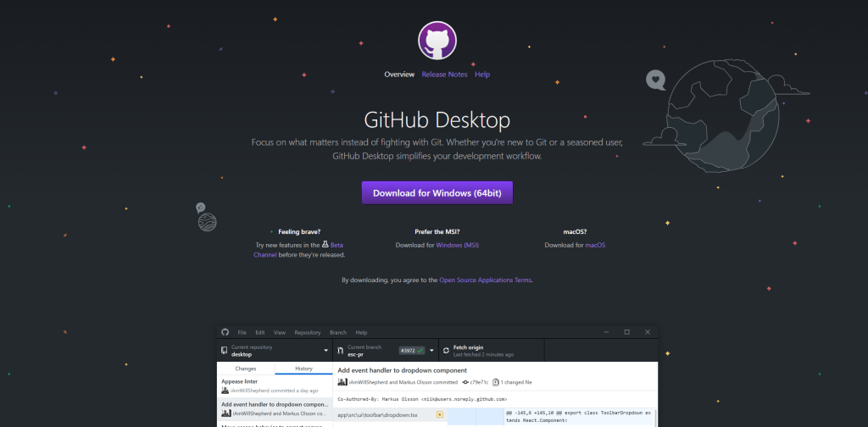Click the green check in the #3972 badge
This screenshot has height=427, width=868.
tap(420, 351)
